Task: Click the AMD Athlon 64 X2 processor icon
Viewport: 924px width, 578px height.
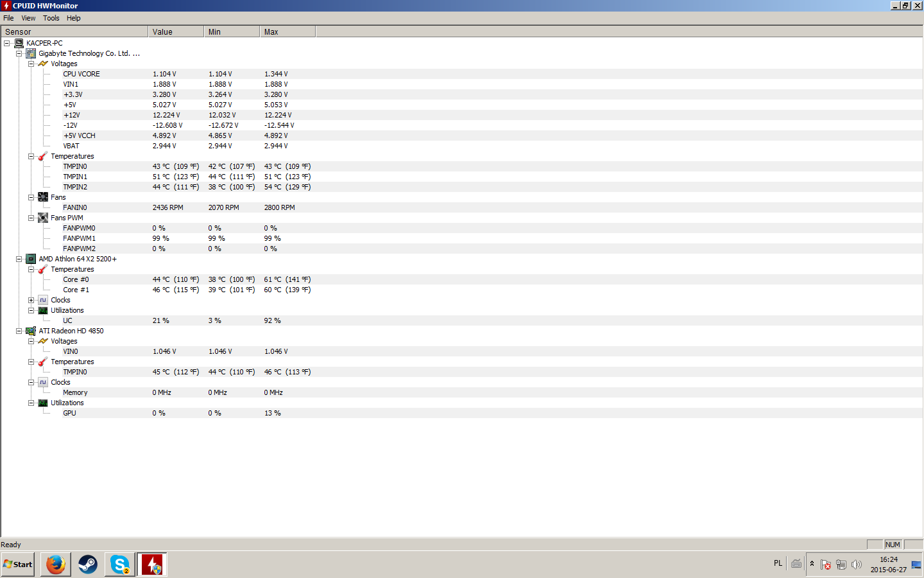Action: [31, 259]
